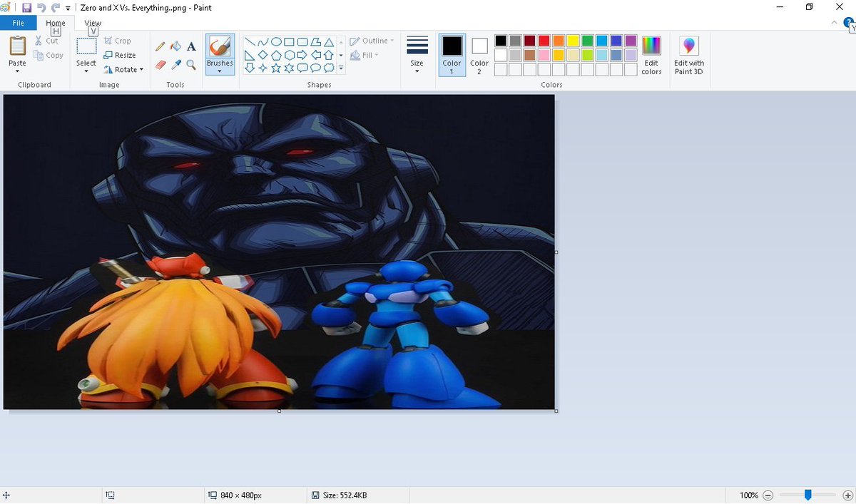Open the File menu
The width and height of the screenshot is (856, 504).
(18, 23)
